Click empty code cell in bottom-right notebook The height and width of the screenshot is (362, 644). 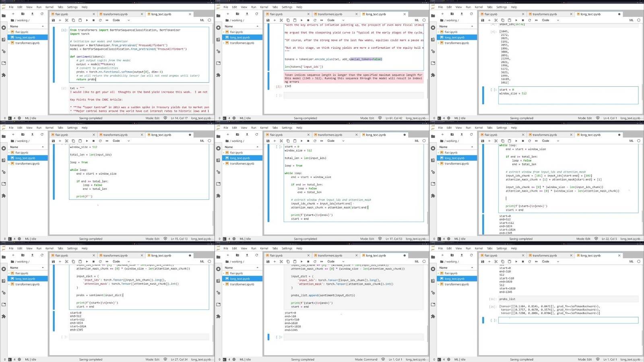(568, 320)
